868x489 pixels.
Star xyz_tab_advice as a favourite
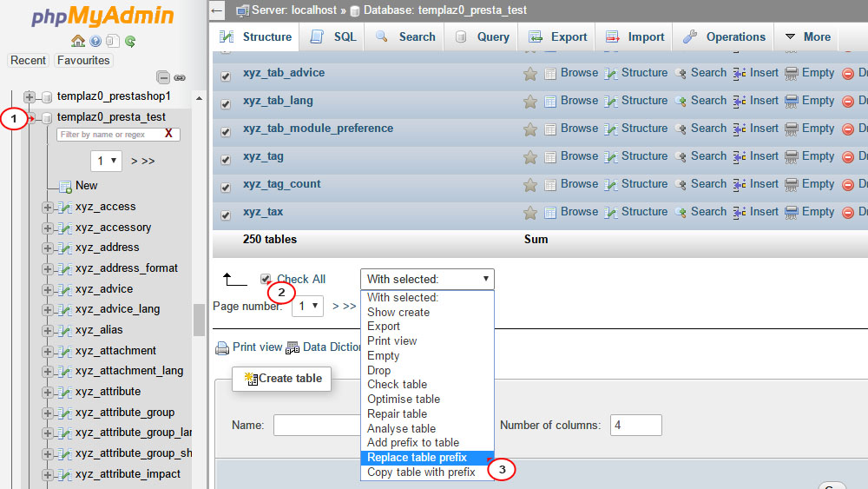[x=529, y=74]
